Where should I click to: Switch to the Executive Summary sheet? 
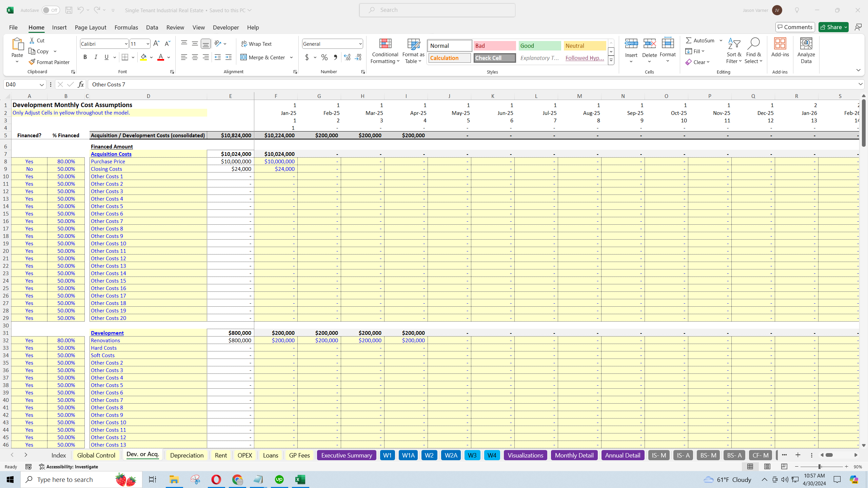point(347,455)
